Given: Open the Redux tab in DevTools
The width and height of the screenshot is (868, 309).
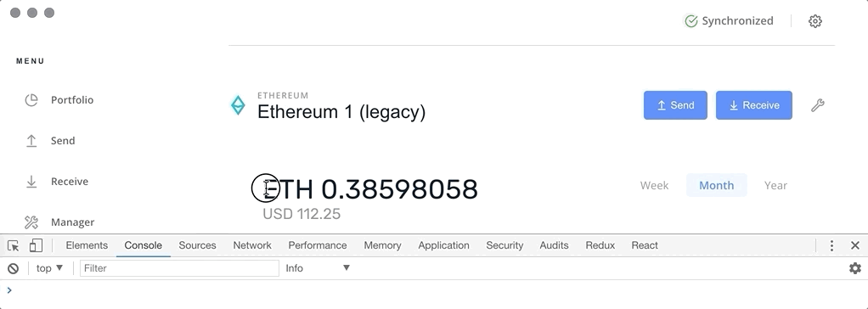Looking at the screenshot, I should click(x=600, y=245).
